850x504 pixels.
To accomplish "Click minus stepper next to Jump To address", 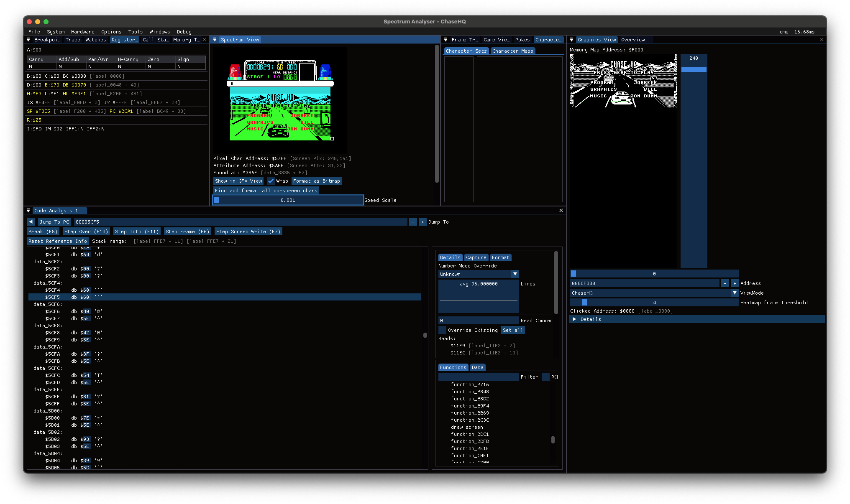I will click(413, 222).
